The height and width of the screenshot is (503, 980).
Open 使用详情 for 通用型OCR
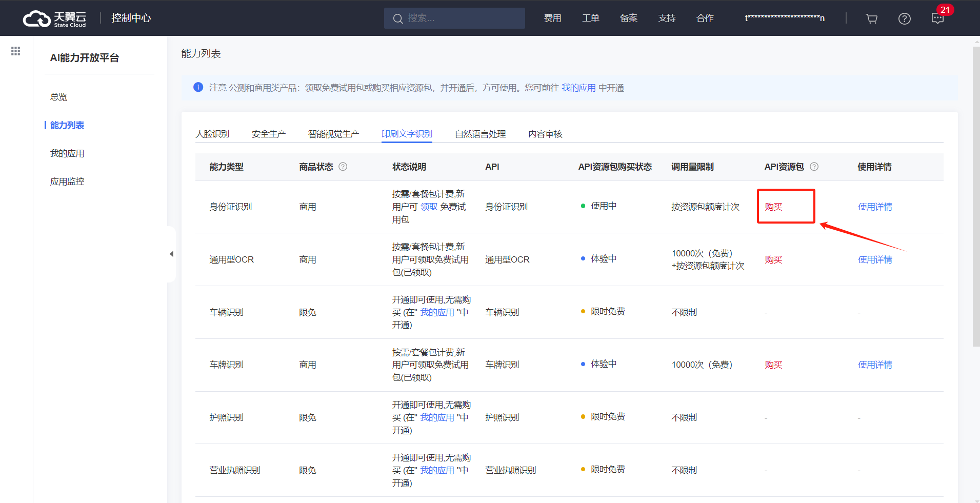875,259
